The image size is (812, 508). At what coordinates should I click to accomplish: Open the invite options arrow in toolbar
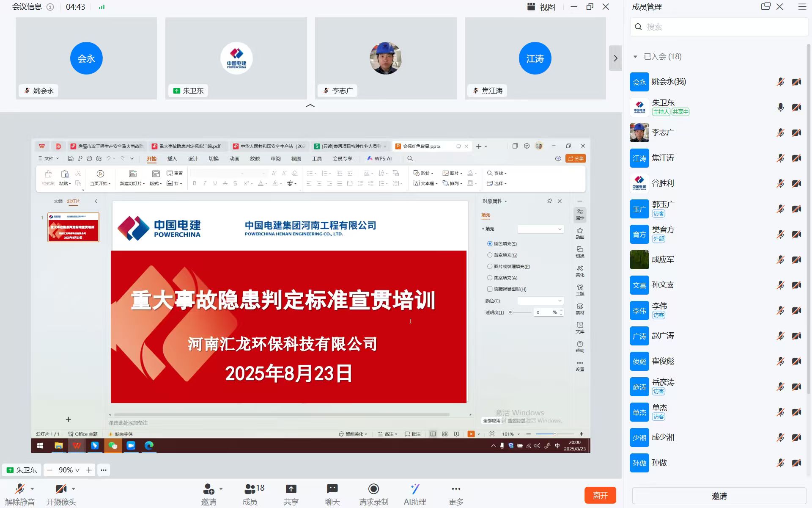[x=221, y=489]
